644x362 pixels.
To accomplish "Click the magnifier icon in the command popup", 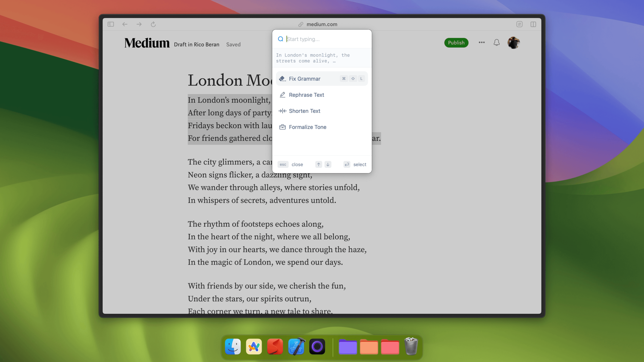I will coord(280,39).
